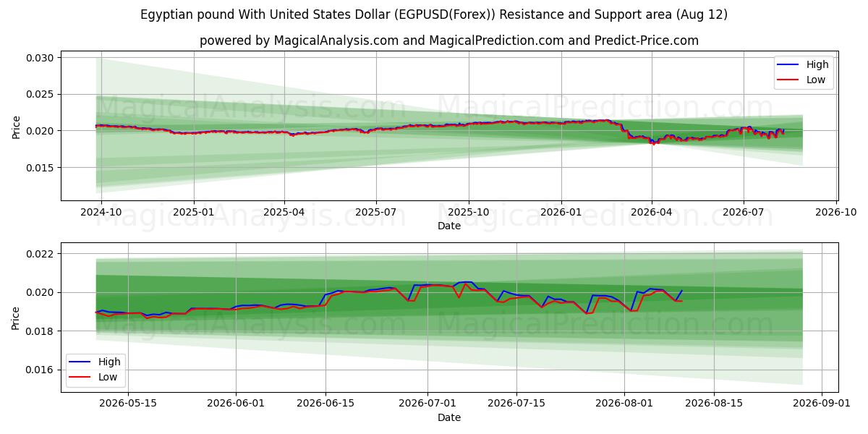Click the chart title mentioning EGPUSD(Forex)

point(434,14)
